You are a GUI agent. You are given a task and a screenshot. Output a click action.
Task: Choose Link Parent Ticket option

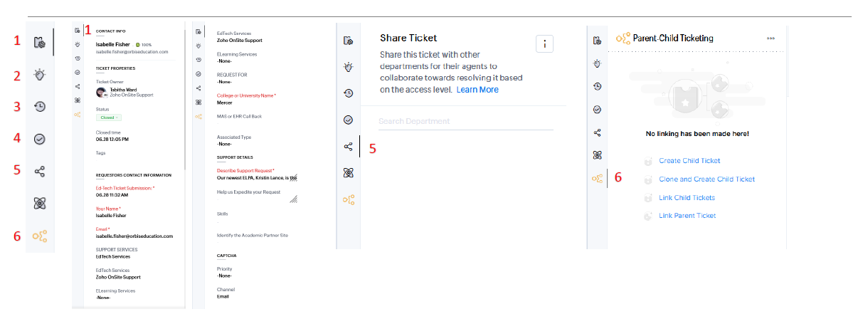687,216
